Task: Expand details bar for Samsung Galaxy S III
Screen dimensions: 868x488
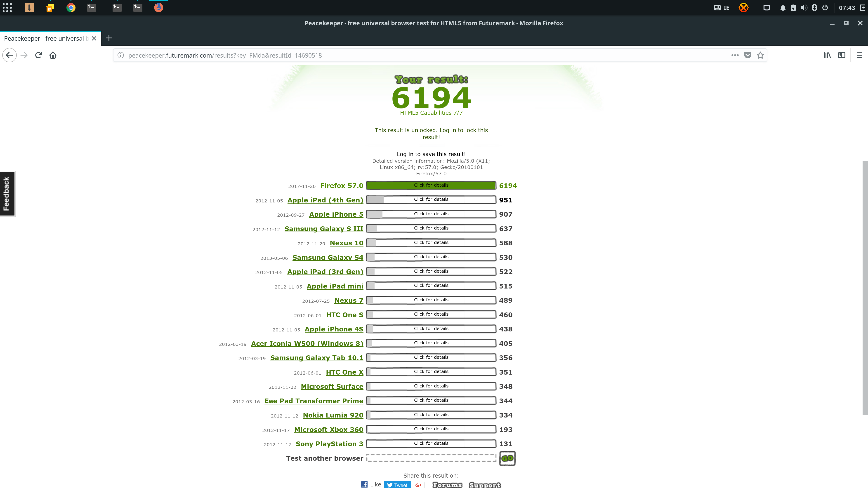Action: click(x=431, y=228)
